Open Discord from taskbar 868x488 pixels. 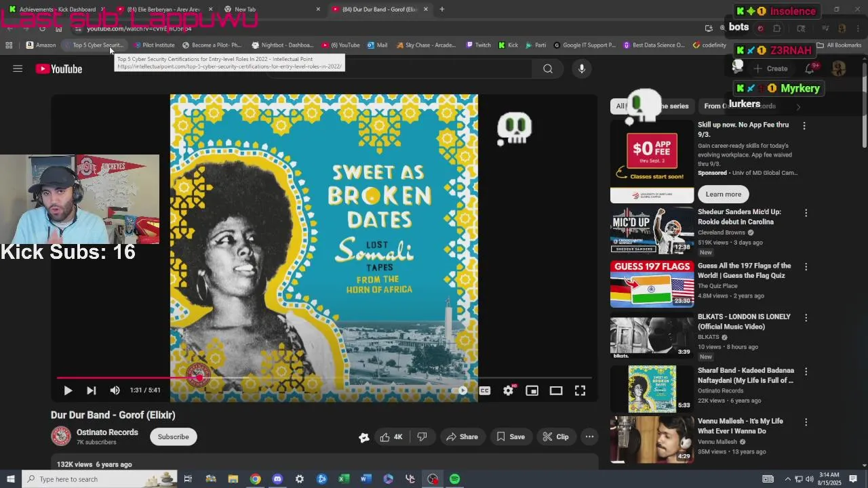[277, 479]
